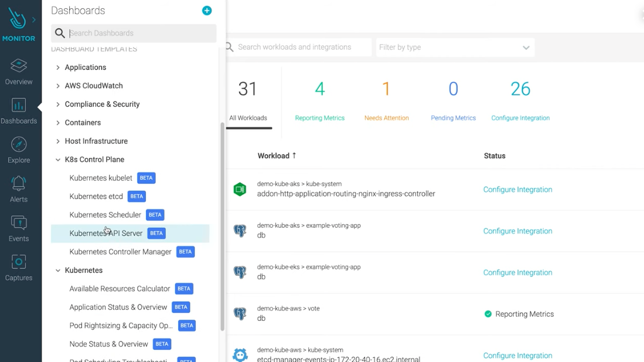Open the Captures icon

(x=19, y=262)
